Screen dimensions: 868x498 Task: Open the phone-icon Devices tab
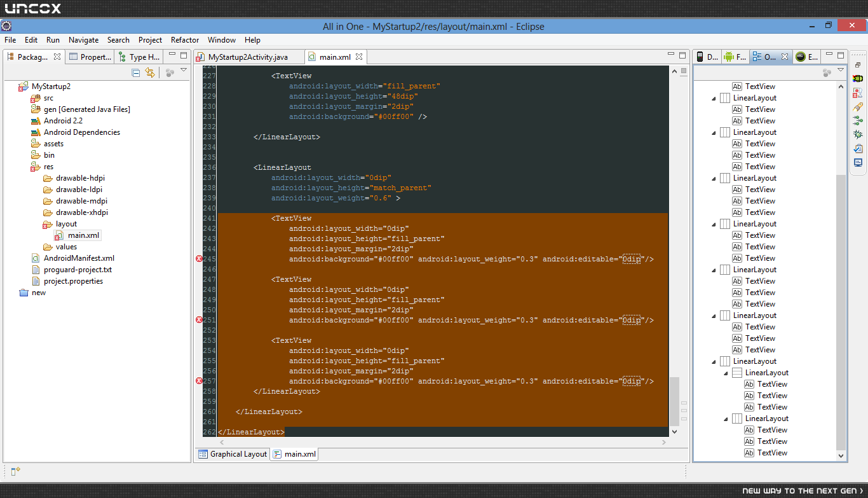click(707, 57)
